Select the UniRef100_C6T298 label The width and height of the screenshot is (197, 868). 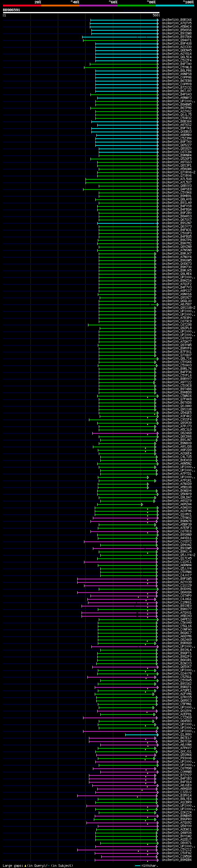[x=177, y=325]
